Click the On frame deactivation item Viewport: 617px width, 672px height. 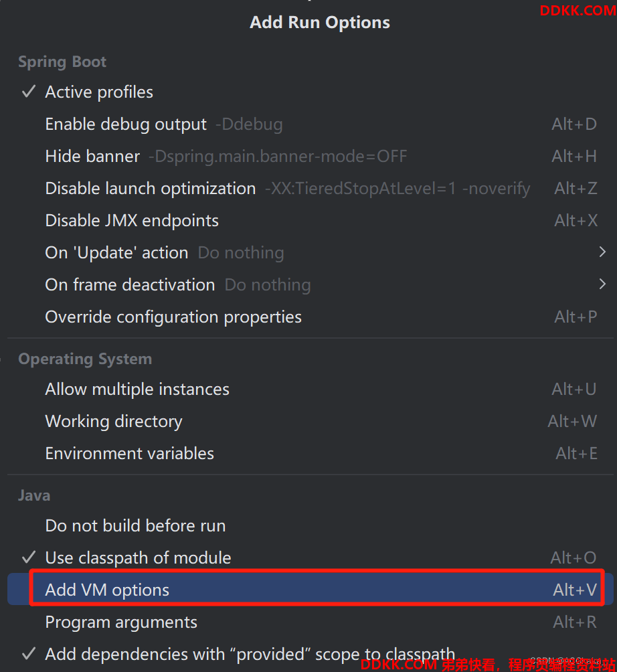[311, 284]
